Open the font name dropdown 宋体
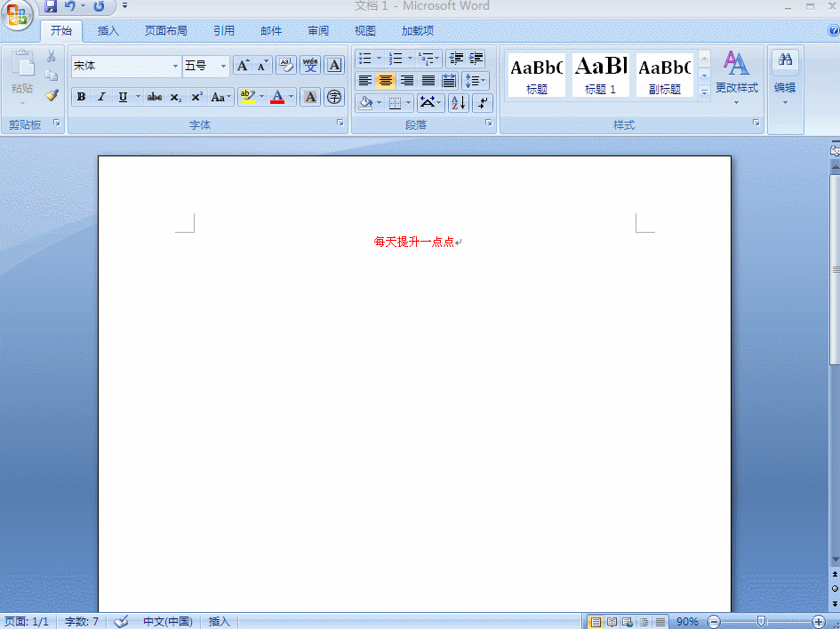The height and width of the screenshot is (629, 840). 175,66
